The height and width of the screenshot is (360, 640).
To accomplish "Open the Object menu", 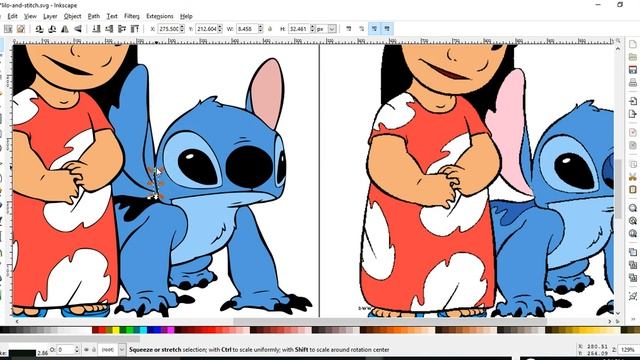I will (73, 16).
